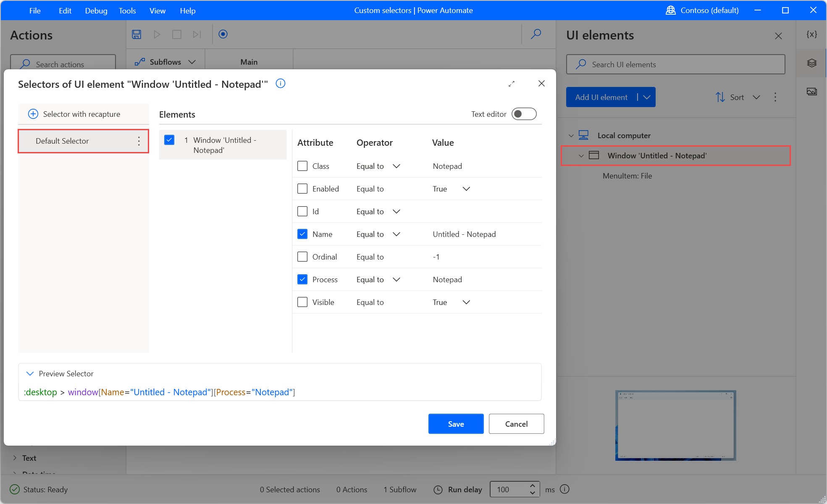Image resolution: width=827 pixels, height=504 pixels.
Task: Enable the Enabled attribute checkbox
Action: click(x=302, y=189)
